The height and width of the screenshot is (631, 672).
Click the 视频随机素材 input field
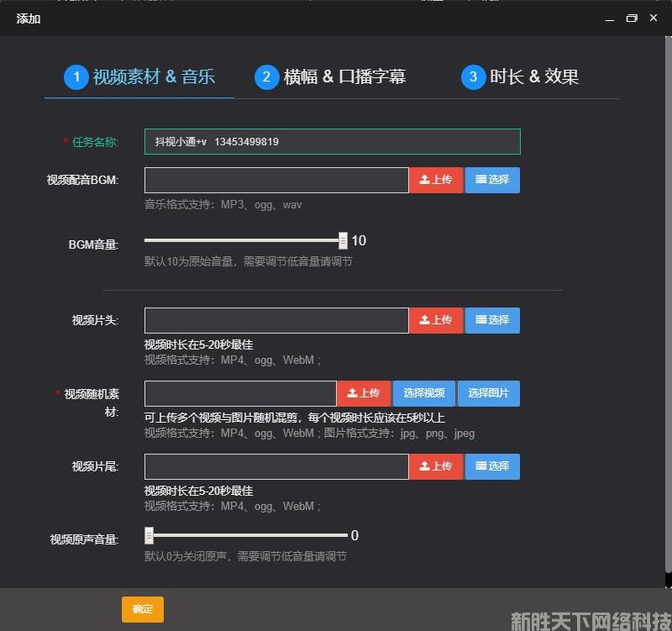pos(240,394)
